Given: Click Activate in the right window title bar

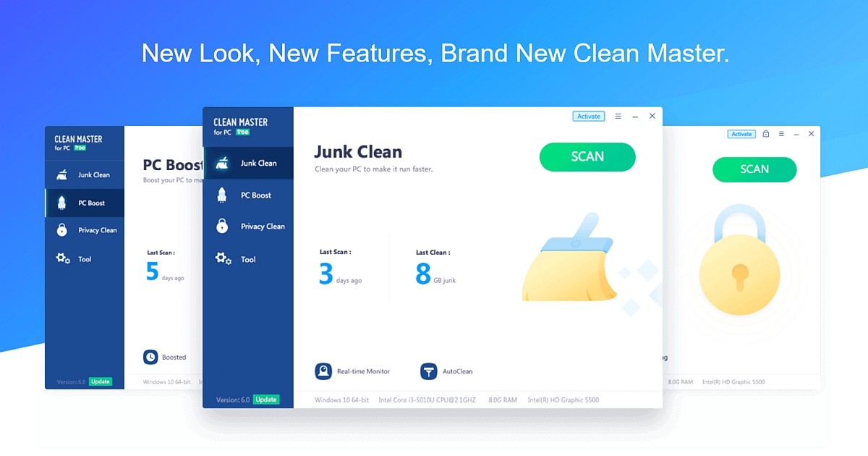Looking at the screenshot, I should pos(741,134).
